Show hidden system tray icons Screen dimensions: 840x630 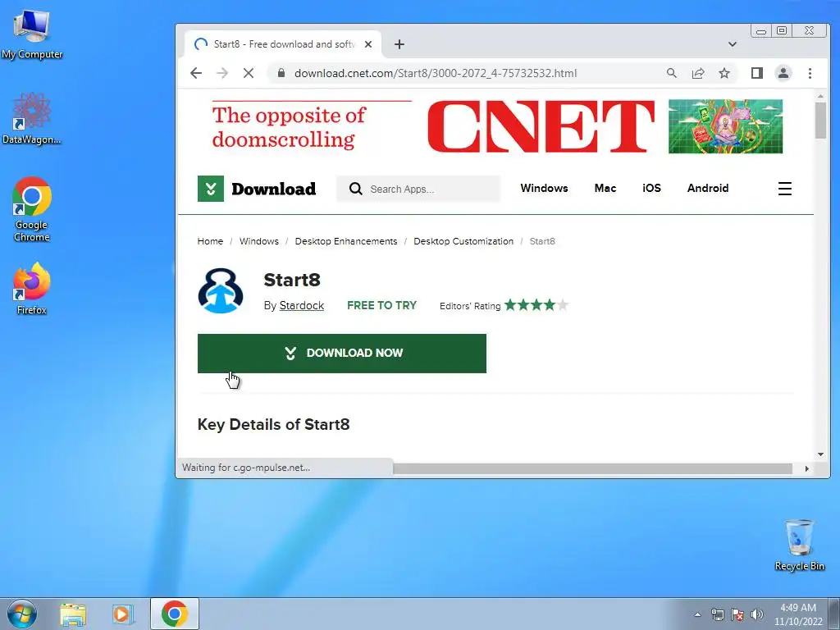[x=697, y=614]
